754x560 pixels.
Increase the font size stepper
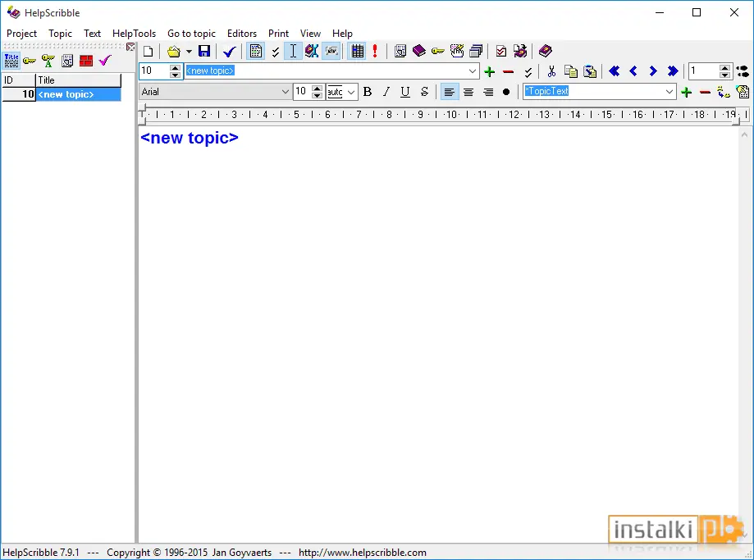tap(317, 89)
